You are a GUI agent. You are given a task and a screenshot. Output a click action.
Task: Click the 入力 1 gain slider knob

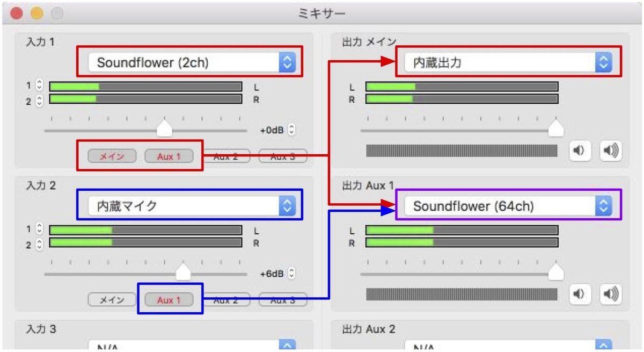click(164, 129)
